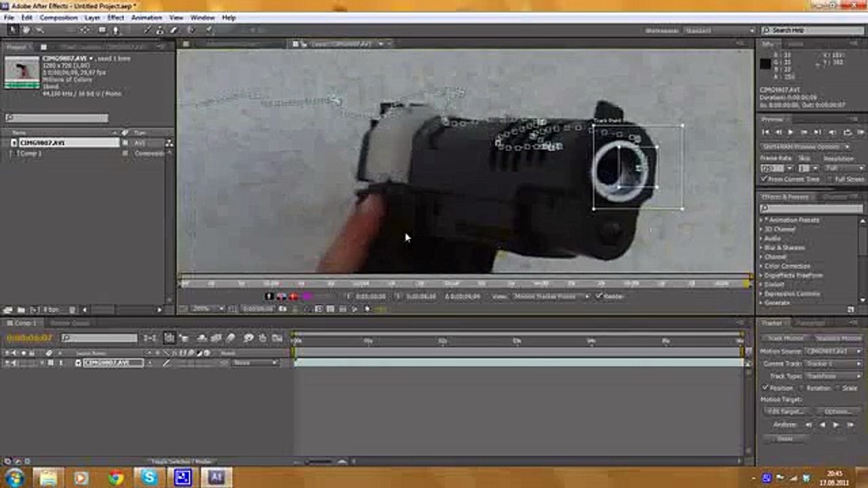
Task: Toggle Frame Blending switch in timeline
Action: 216,338
